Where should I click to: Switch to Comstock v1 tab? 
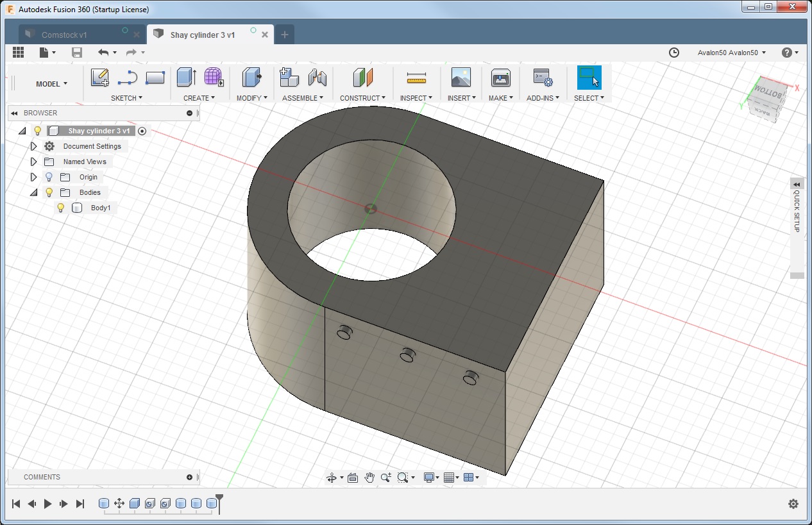pyautogui.click(x=64, y=35)
